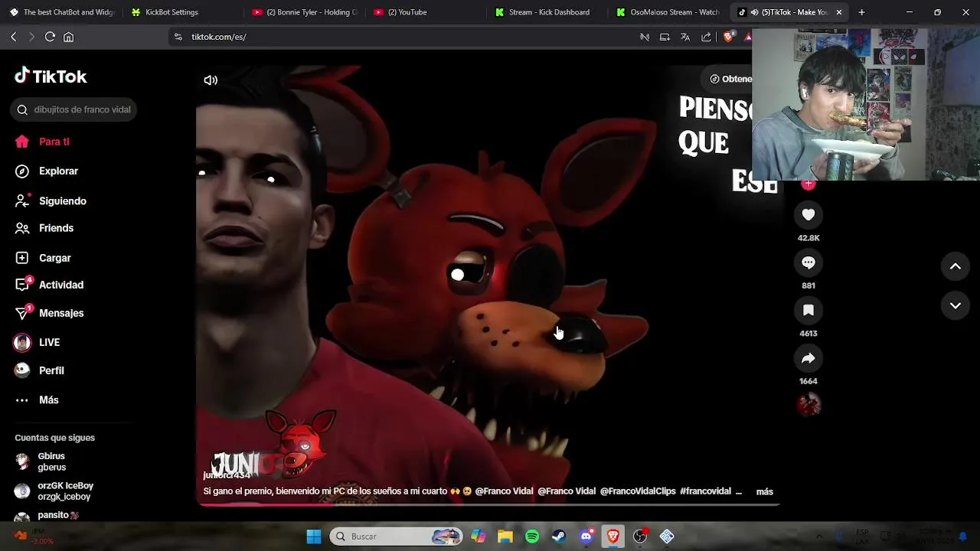980x551 pixels.
Task: Click the taskbar Buscar search box
Action: (x=397, y=536)
